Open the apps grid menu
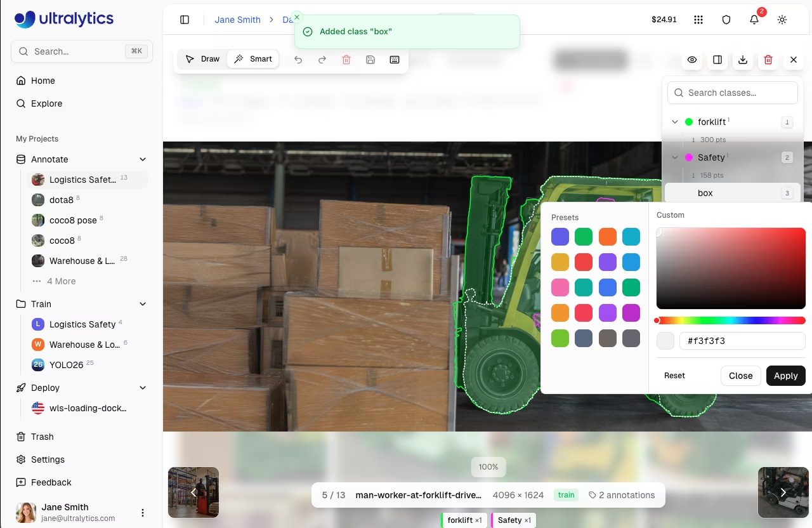812x528 pixels. [698, 20]
